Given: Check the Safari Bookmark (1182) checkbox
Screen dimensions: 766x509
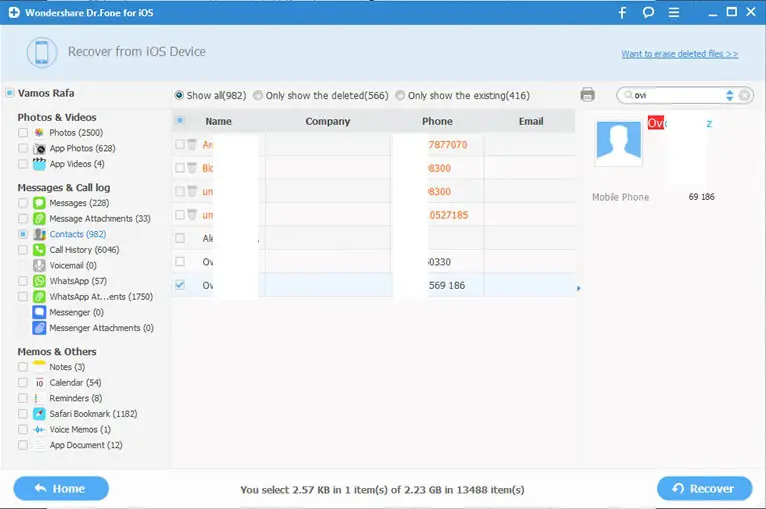Looking at the screenshot, I should pyautogui.click(x=22, y=414).
